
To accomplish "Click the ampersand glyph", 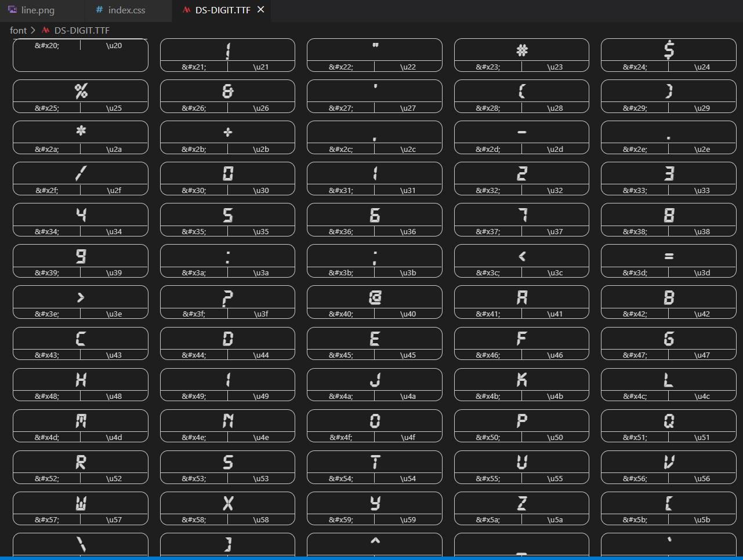I will coord(228,91).
